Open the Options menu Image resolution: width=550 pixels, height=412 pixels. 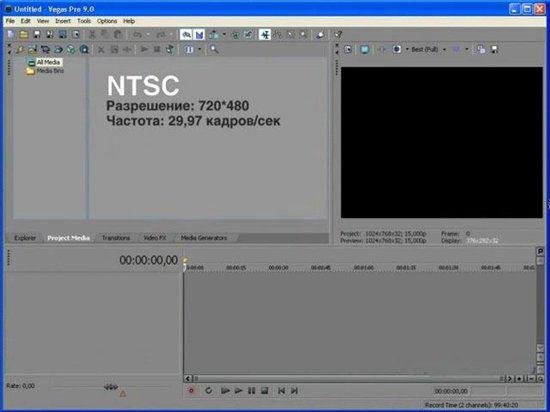coord(107,21)
